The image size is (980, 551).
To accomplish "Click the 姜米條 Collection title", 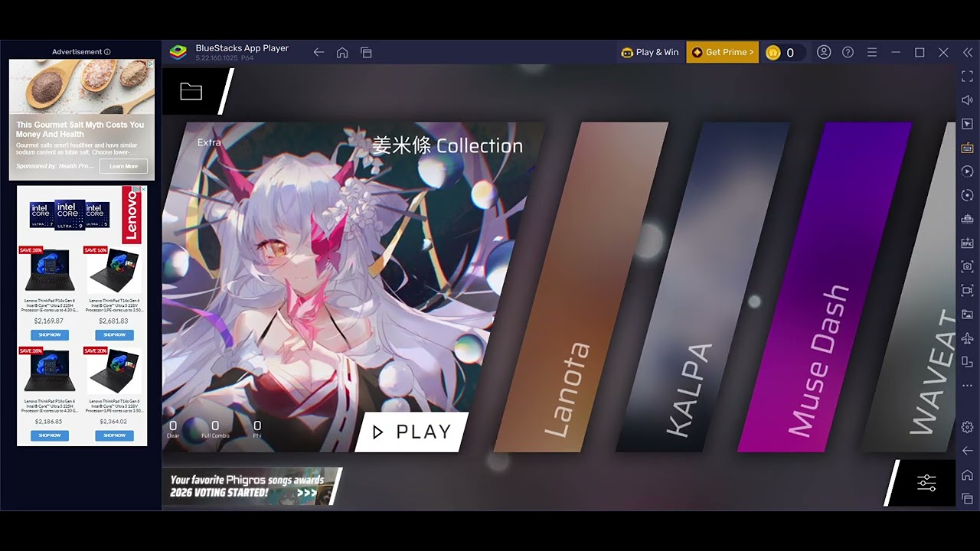I will [448, 145].
